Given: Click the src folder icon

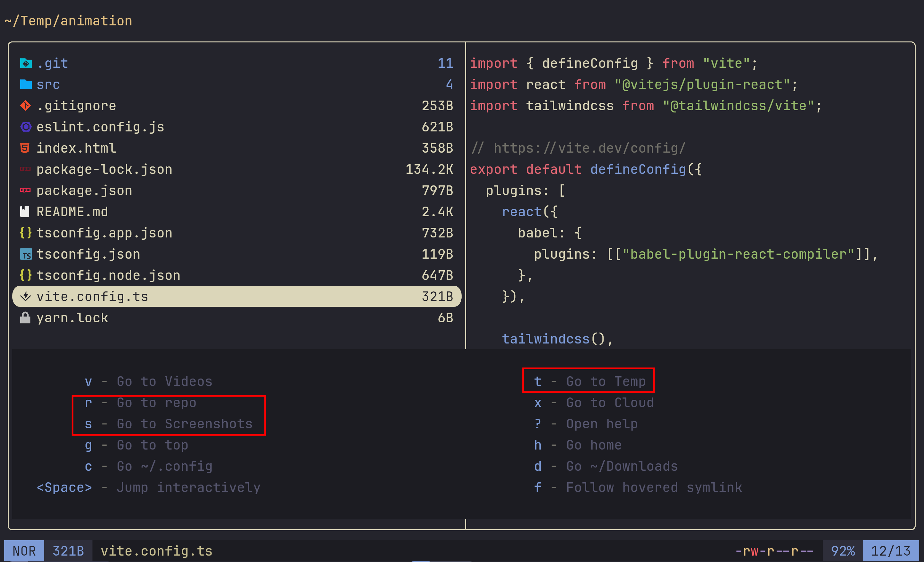Looking at the screenshot, I should [x=25, y=85].
